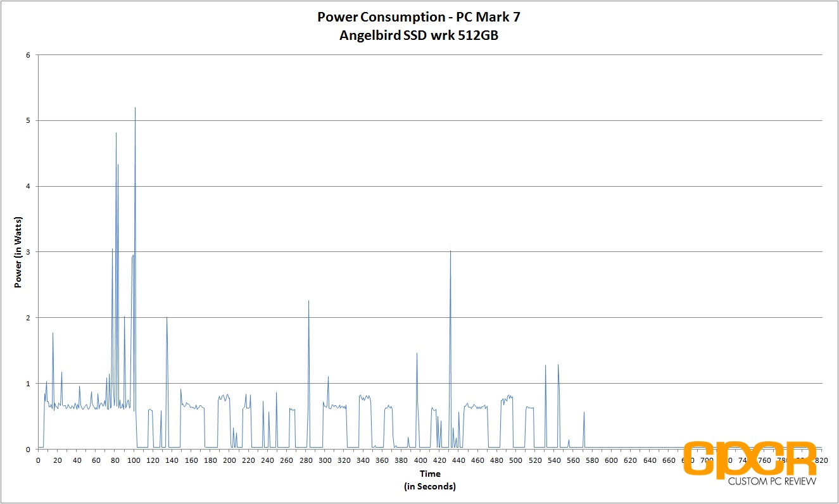Select the x-axis tick label '280'
This screenshot has height=504, width=839.
[306, 460]
